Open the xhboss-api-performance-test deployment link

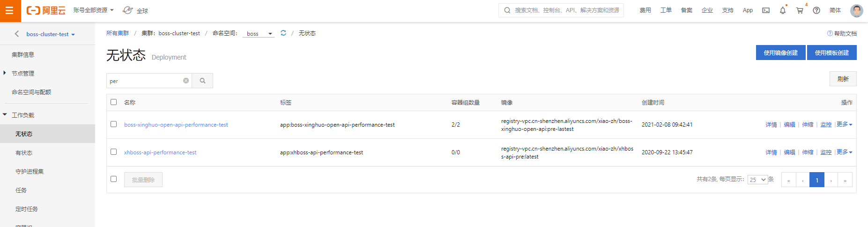pos(160,152)
